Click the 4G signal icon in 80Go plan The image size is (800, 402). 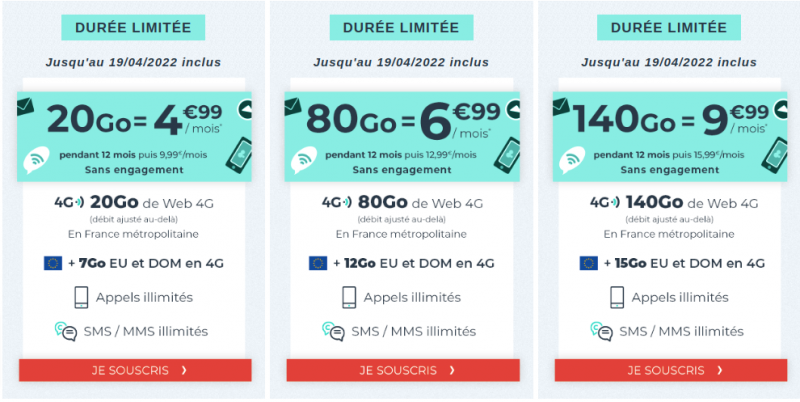click(x=336, y=203)
